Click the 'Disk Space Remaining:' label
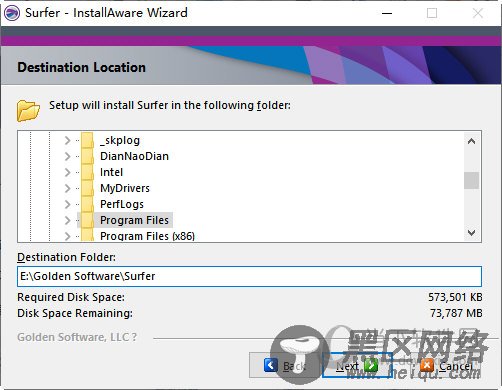502x390 pixels. [75, 313]
